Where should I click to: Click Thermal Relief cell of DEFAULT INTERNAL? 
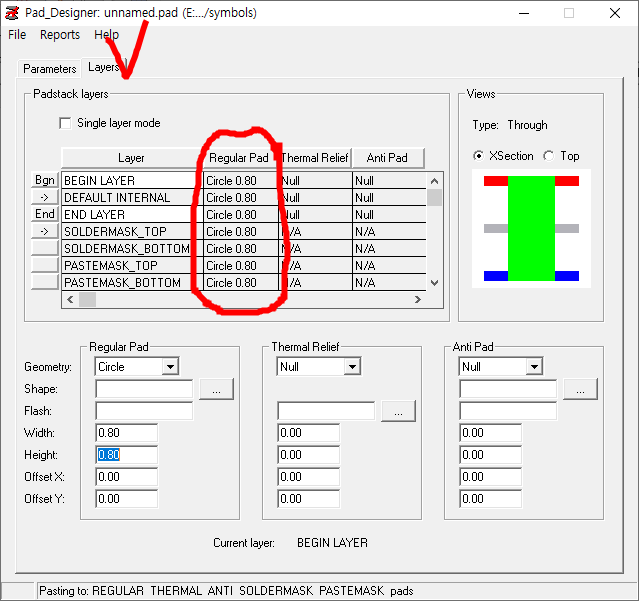(x=315, y=197)
